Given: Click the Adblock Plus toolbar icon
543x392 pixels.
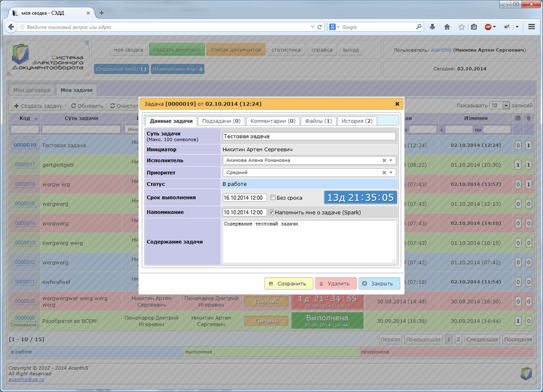Looking at the screenshot, I should pos(488,27).
